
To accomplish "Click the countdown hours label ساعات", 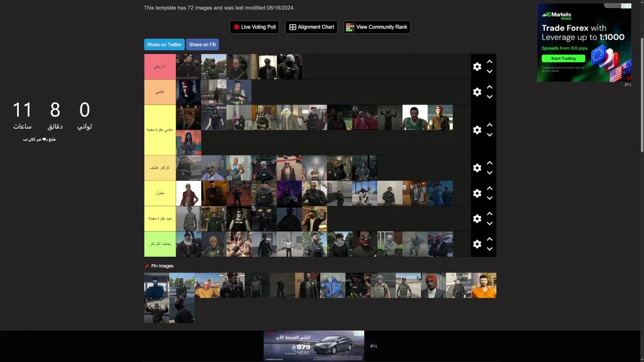I will pyautogui.click(x=22, y=127).
